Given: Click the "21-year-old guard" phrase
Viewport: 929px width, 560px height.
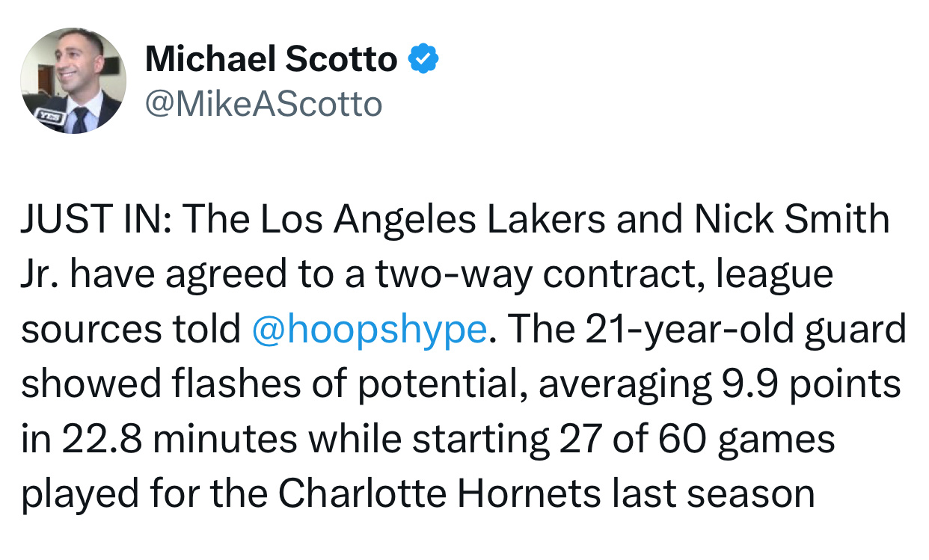Looking at the screenshot, I should click(x=745, y=330).
